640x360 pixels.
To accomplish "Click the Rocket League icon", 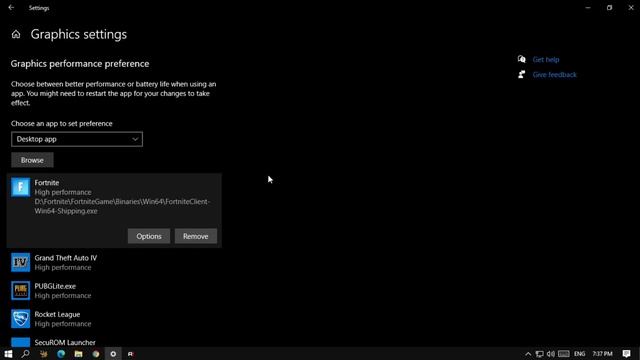I will pos(20,319).
